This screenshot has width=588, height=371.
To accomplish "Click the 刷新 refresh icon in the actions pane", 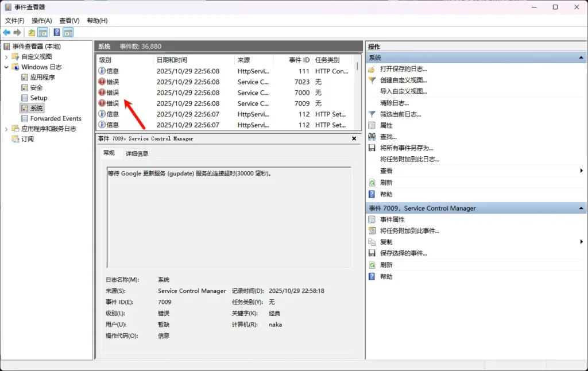I will (372, 182).
